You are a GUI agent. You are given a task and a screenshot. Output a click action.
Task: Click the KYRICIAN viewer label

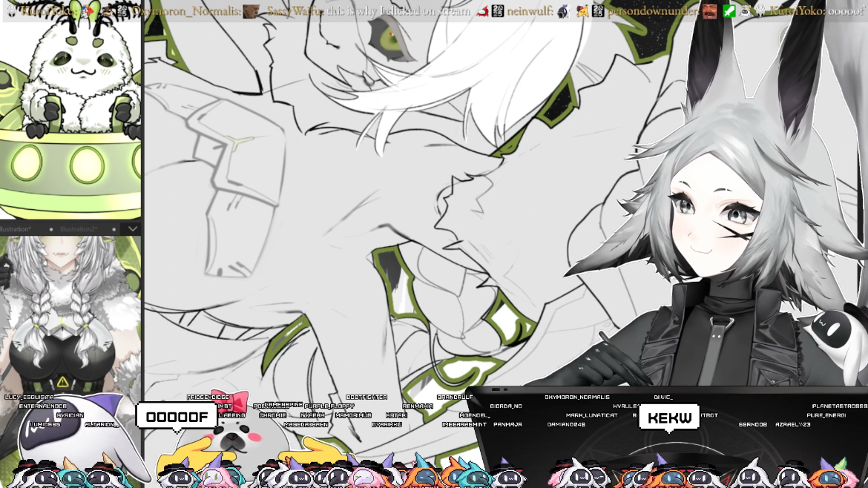70,415
